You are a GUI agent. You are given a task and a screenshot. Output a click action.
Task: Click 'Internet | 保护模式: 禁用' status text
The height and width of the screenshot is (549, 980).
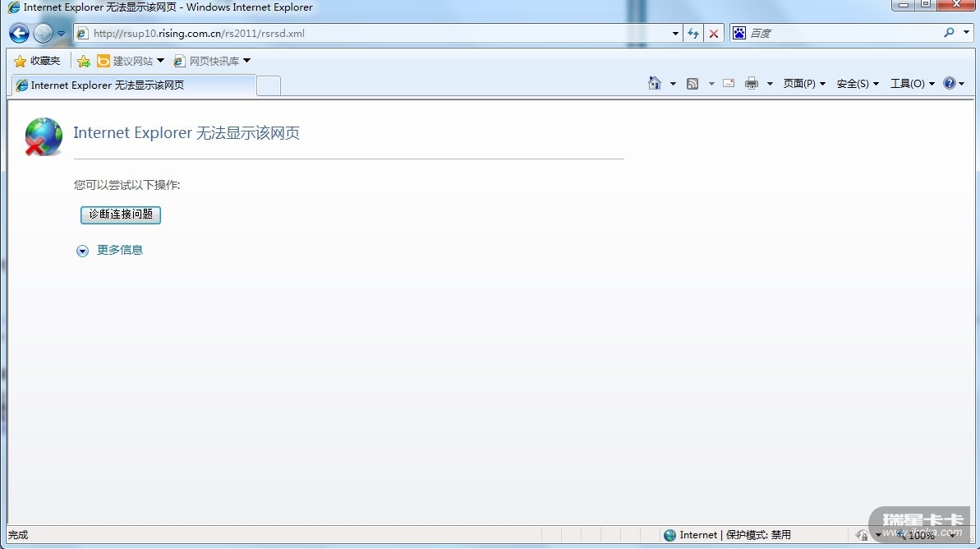click(x=735, y=535)
